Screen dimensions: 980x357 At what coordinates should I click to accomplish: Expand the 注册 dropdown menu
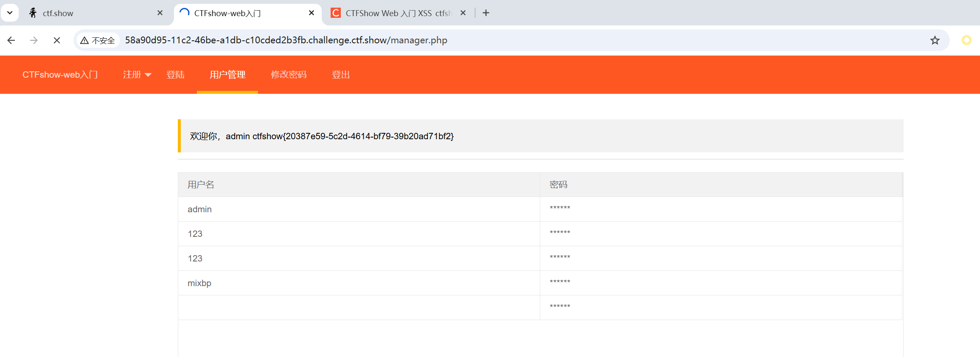pyautogui.click(x=137, y=75)
